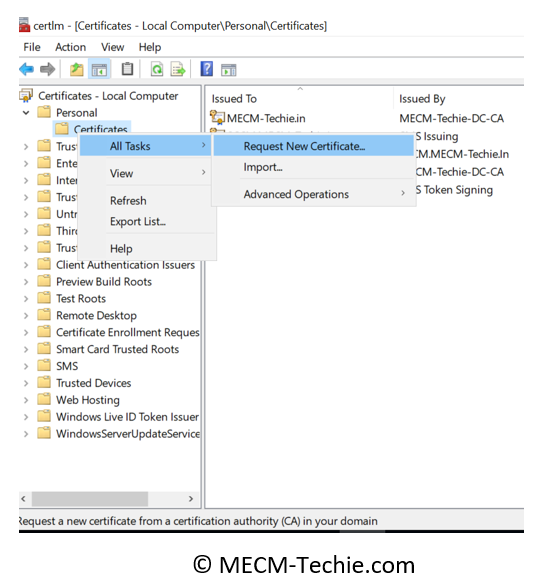Click the Certificates - Local Computer root icon

(x=26, y=96)
